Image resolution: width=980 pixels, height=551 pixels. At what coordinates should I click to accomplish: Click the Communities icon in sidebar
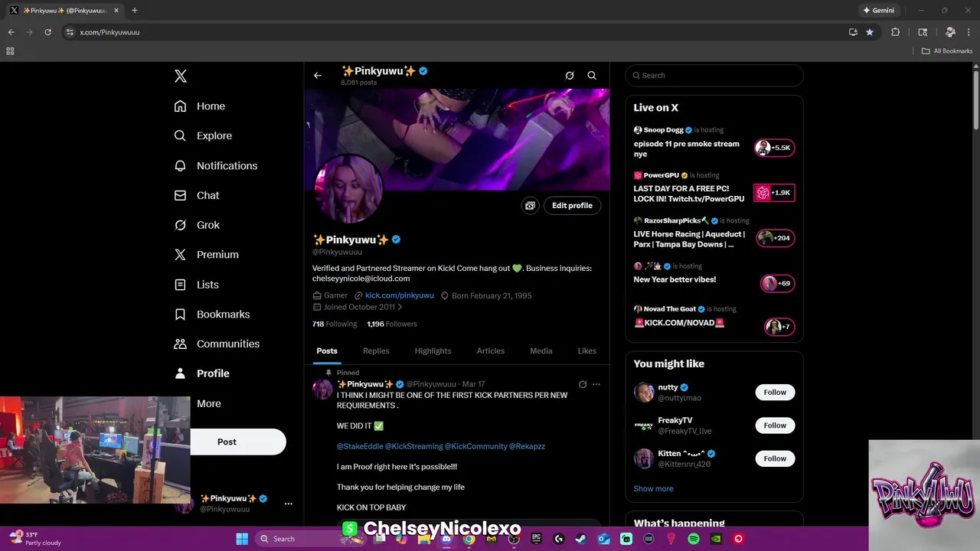(180, 344)
